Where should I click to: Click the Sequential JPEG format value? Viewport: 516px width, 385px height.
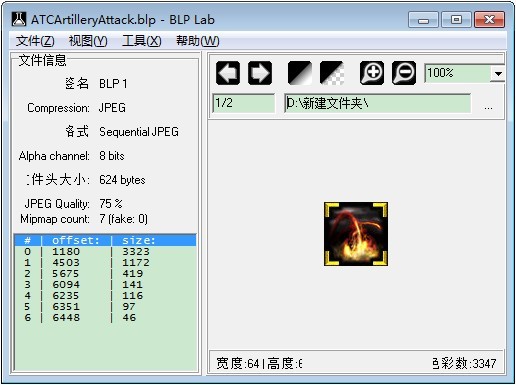tap(139, 132)
